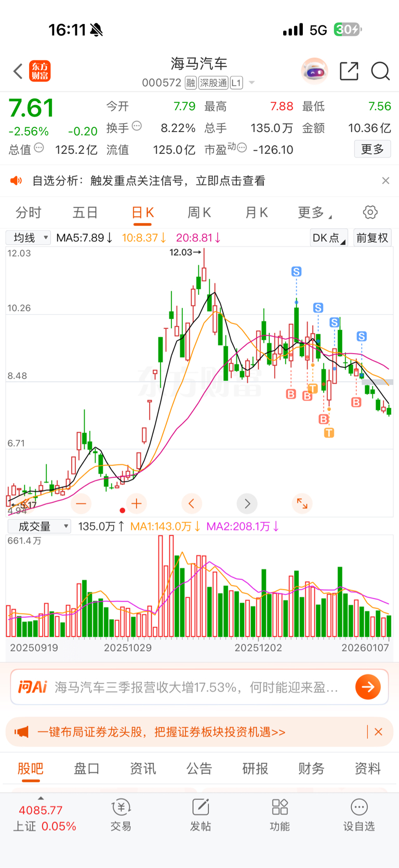
Task: Tap the 7.61 current price
Action: (32, 108)
